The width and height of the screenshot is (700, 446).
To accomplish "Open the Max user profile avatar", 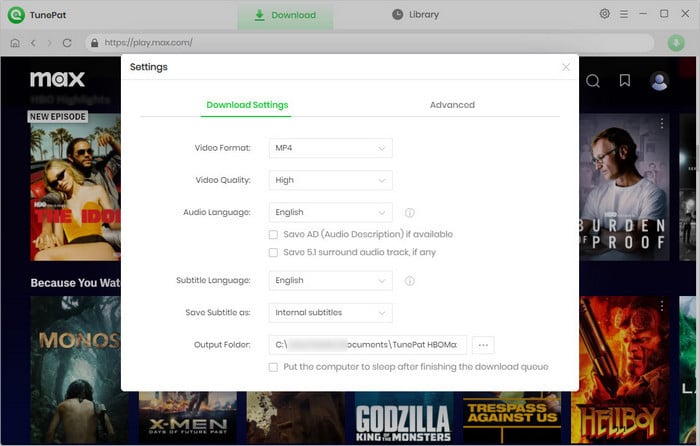I will (x=659, y=81).
